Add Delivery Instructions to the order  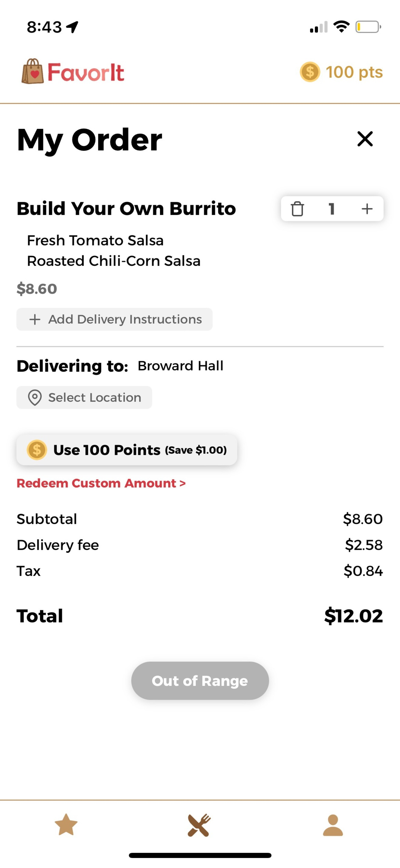click(114, 319)
